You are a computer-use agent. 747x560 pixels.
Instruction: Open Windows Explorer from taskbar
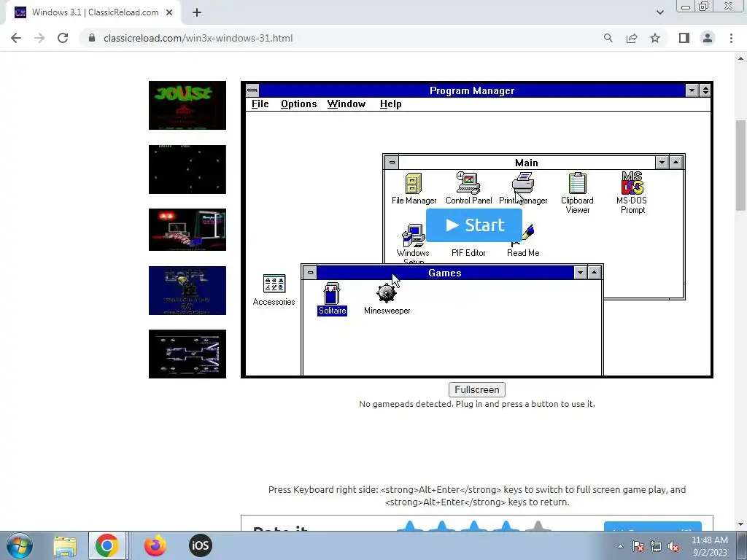click(x=65, y=545)
